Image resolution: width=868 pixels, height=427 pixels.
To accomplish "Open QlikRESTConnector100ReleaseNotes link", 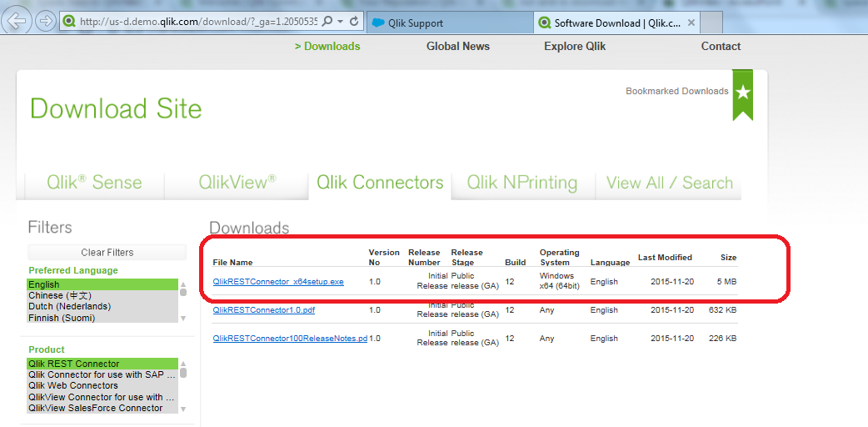I will [x=290, y=339].
